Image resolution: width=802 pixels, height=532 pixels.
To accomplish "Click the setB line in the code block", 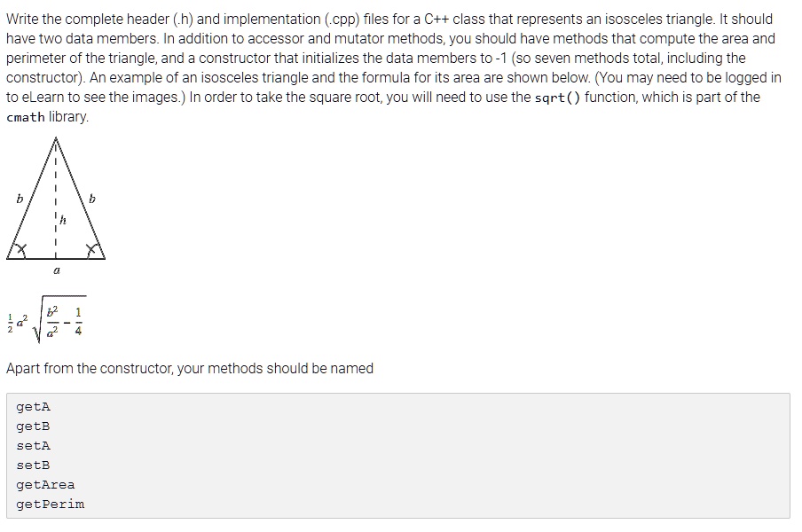I will [x=33, y=465].
